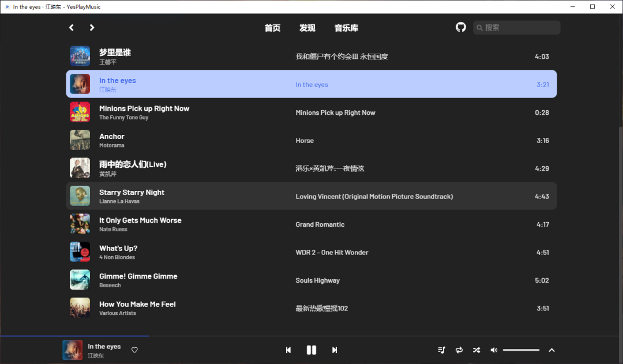623x364 pixels.
Task: Open artist 江映东 in player bar
Action: point(96,356)
